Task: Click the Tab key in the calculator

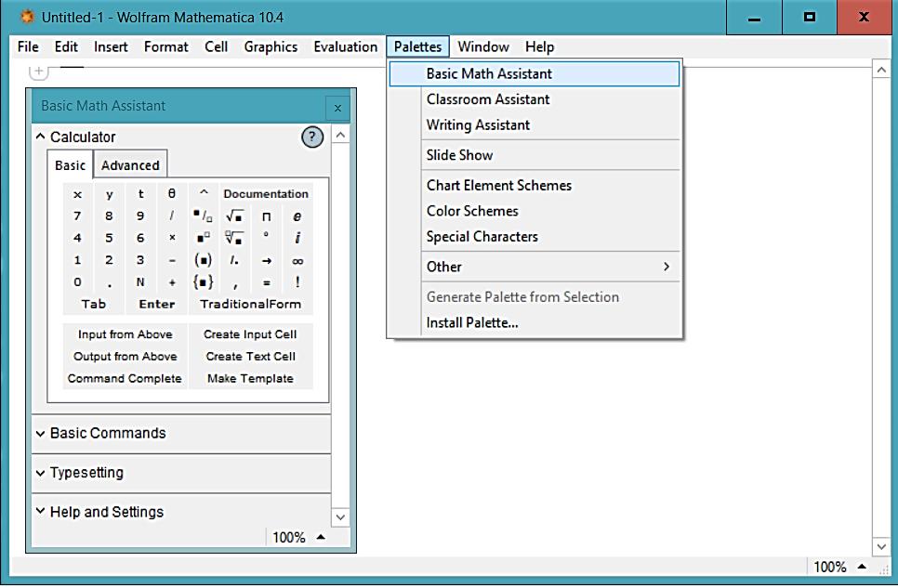Action: point(93,304)
